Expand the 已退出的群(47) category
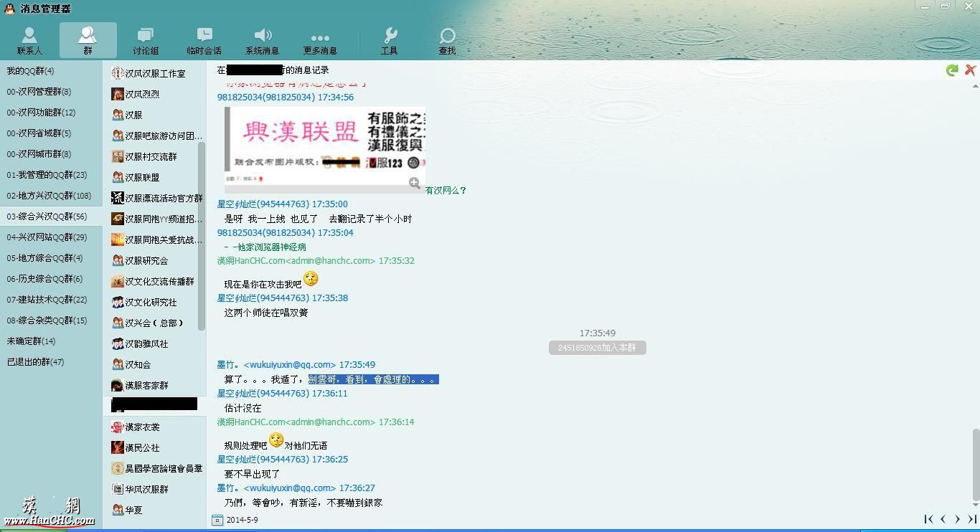 tap(35, 362)
